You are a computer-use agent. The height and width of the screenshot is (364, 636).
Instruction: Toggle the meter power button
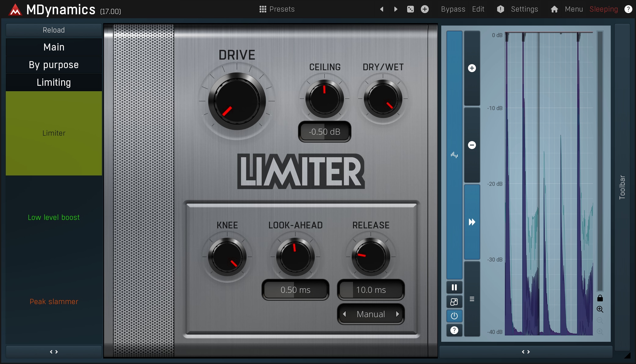click(x=454, y=316)
